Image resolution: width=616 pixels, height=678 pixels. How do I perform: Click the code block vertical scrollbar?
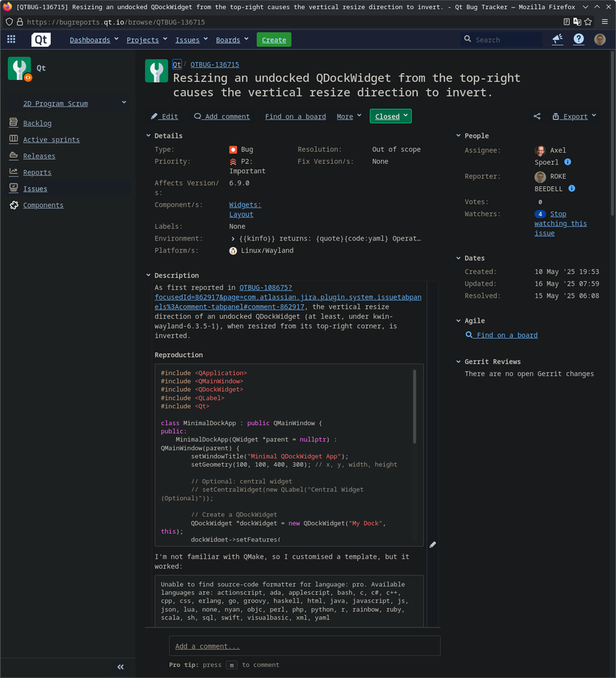[x=414, y=406]
